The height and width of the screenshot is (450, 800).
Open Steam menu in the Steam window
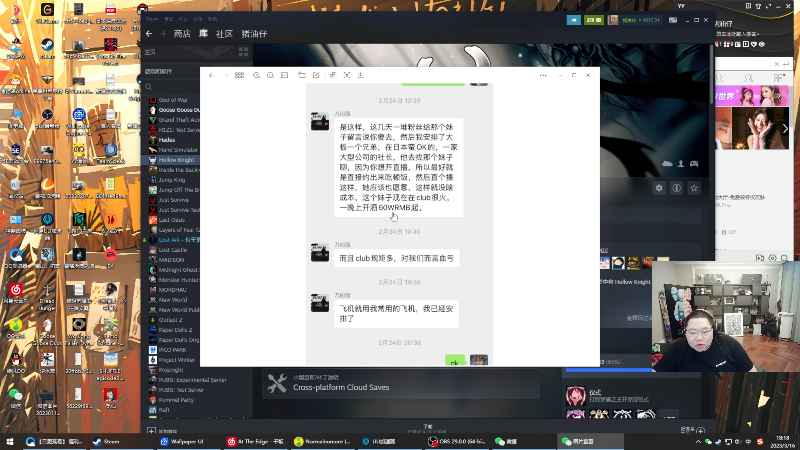[152, 19]
